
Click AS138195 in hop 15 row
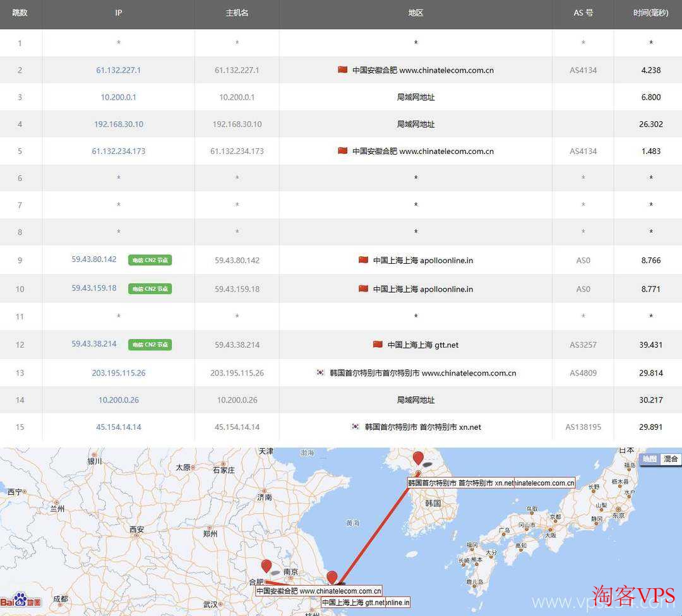583,427
